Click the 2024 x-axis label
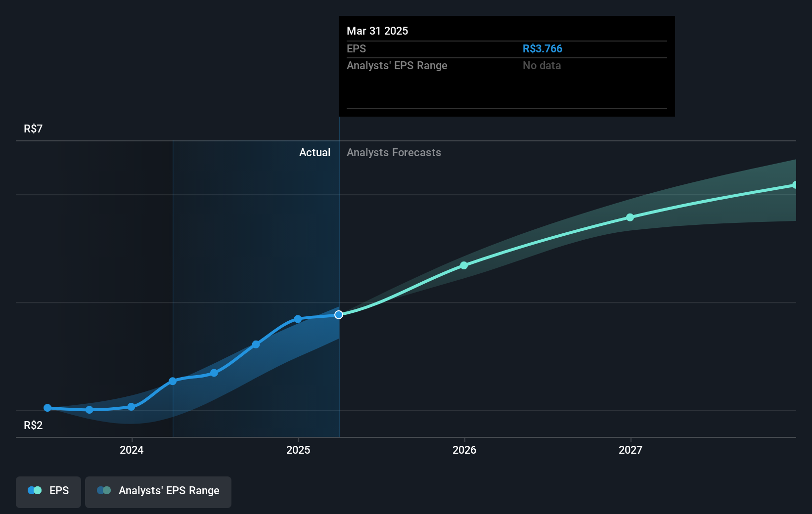This screenshot has height=514, width=812. pyautogui.click(x=132, y=450)
